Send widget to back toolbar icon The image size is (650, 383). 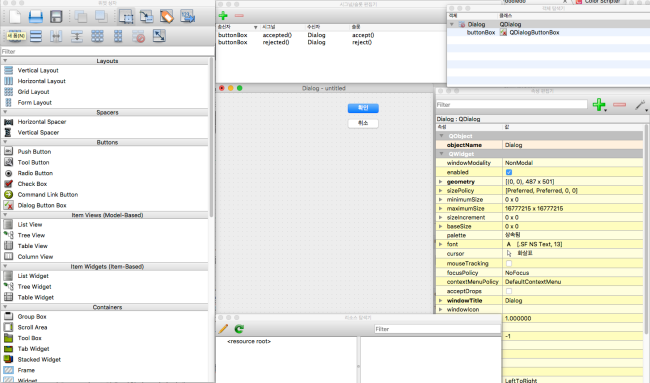80,17
